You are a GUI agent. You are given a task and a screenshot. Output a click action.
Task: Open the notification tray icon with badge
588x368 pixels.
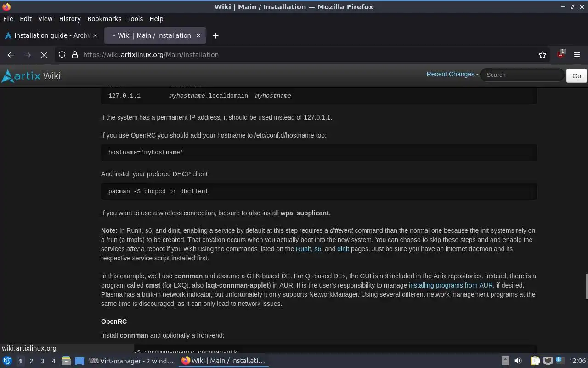(559, 361)
